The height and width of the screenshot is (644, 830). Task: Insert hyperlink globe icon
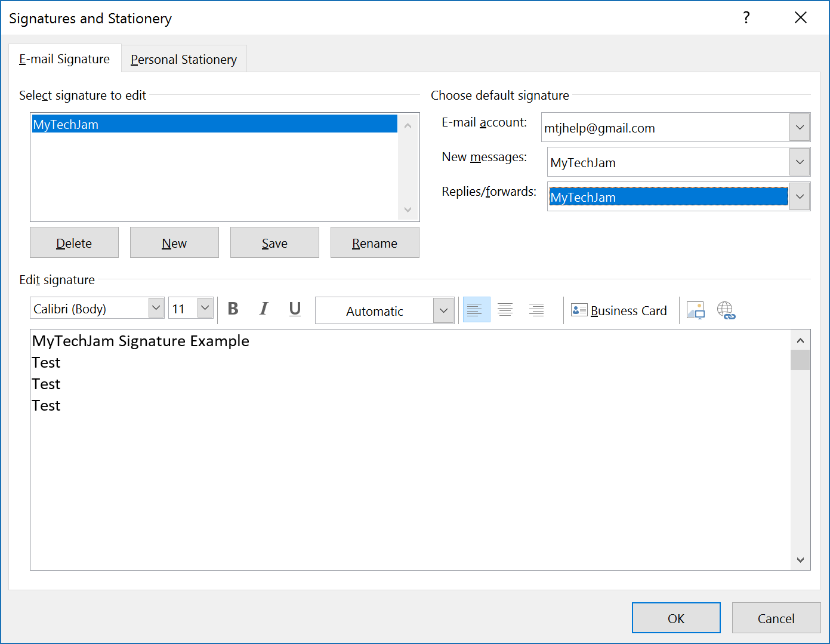(726, 310)
